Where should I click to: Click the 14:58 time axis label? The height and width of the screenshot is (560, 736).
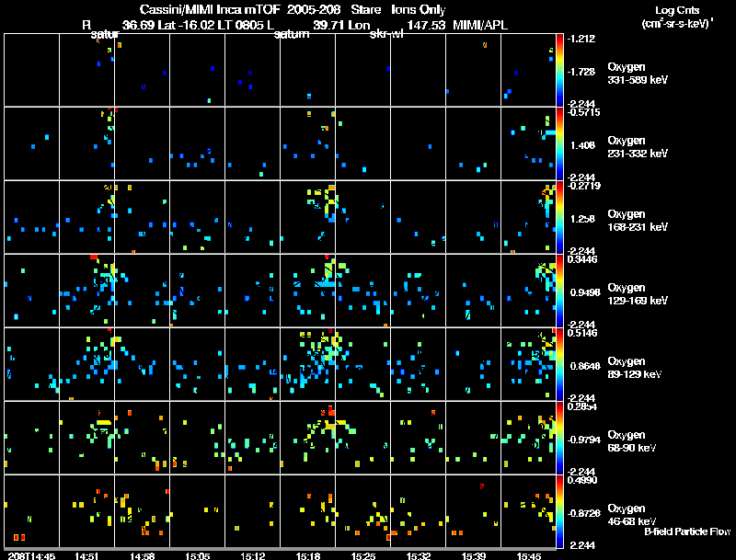[x=143, y=556]
